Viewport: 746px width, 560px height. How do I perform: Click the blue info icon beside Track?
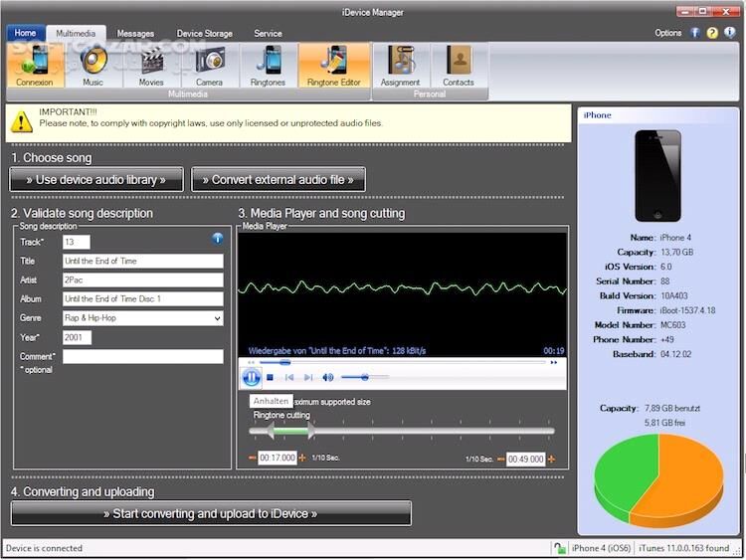218,239
